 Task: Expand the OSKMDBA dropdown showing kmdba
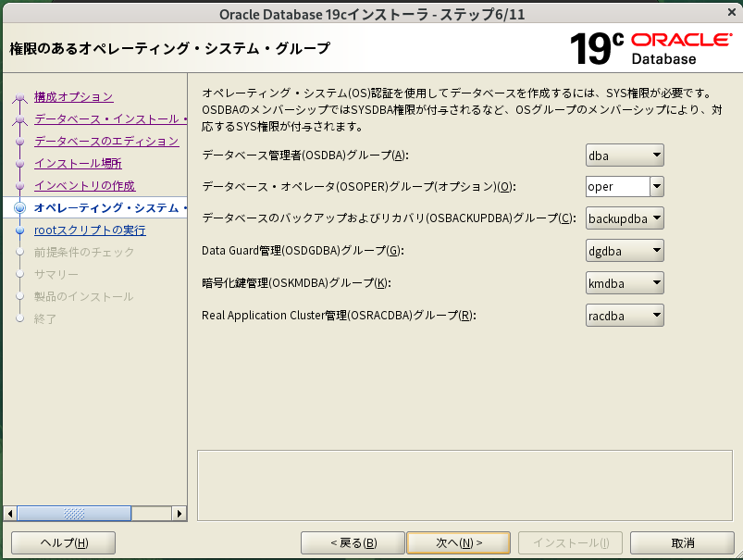click(x=625, y=283)
